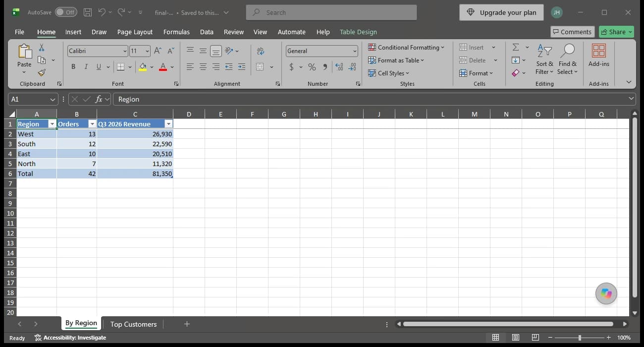Open the General number format dropdown
Image resolution: width=644 pixels, height=347 pixels.
(355, 51)
